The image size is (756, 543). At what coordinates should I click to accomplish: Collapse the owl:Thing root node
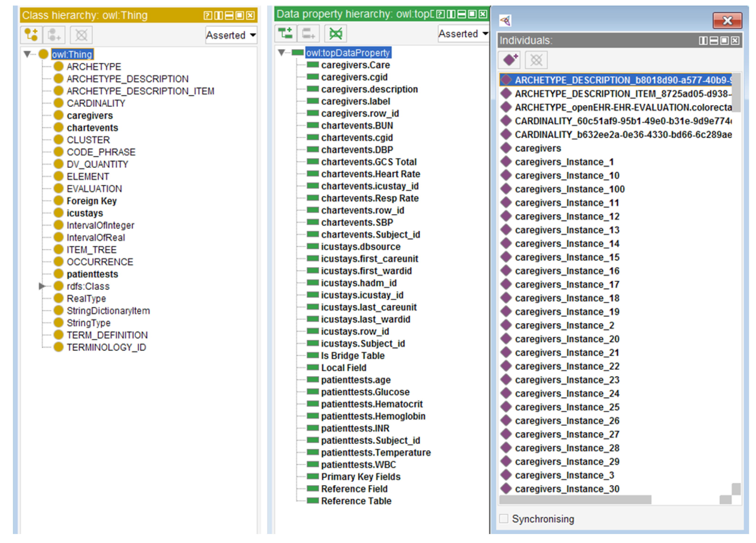[27, 54]
